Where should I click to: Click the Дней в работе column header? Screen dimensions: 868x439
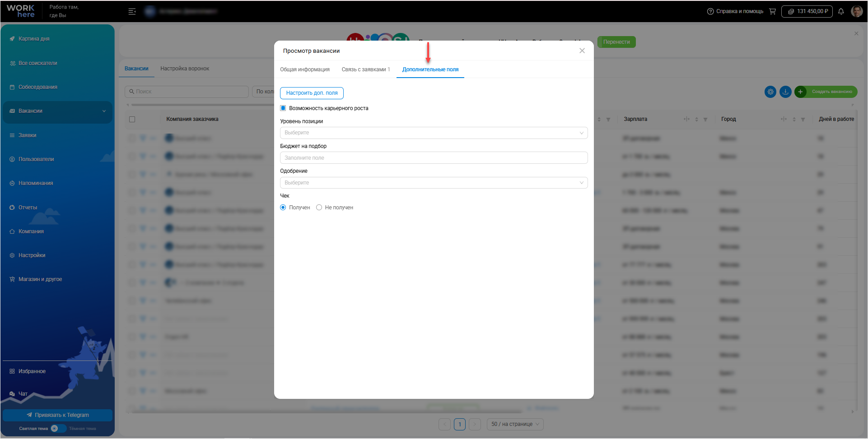[x=836, y=119]
